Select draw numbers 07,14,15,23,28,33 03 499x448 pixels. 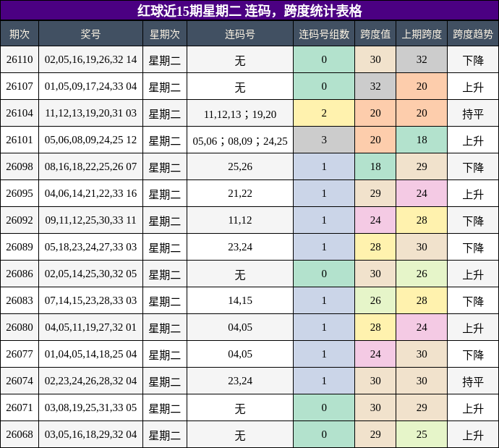(90, 300)
